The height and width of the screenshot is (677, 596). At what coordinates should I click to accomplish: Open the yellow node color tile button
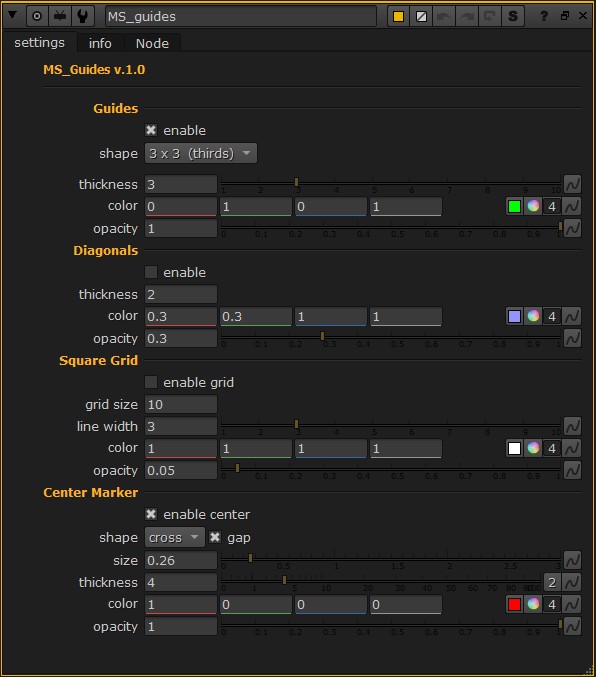point(398,16)
